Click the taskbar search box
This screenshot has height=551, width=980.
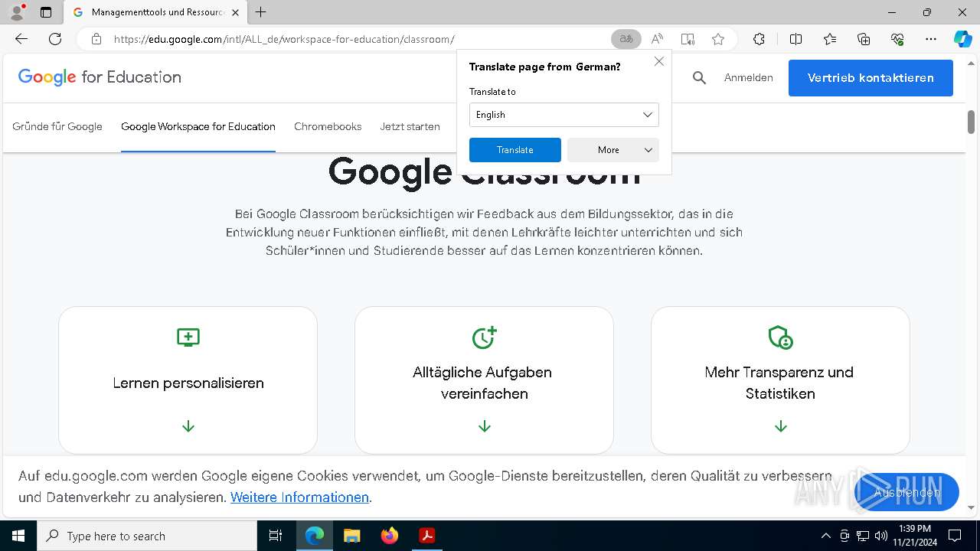coord(147,536)
